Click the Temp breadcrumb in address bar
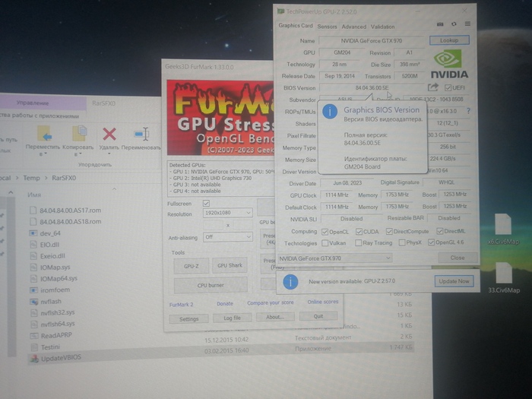Viewport: 532px width, 399px height. pos(32,178)
